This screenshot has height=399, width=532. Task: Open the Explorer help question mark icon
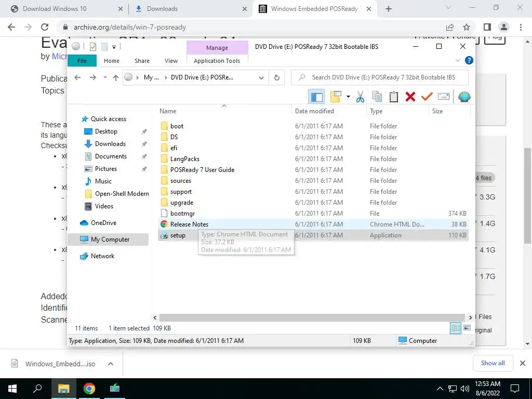point(469,60)
